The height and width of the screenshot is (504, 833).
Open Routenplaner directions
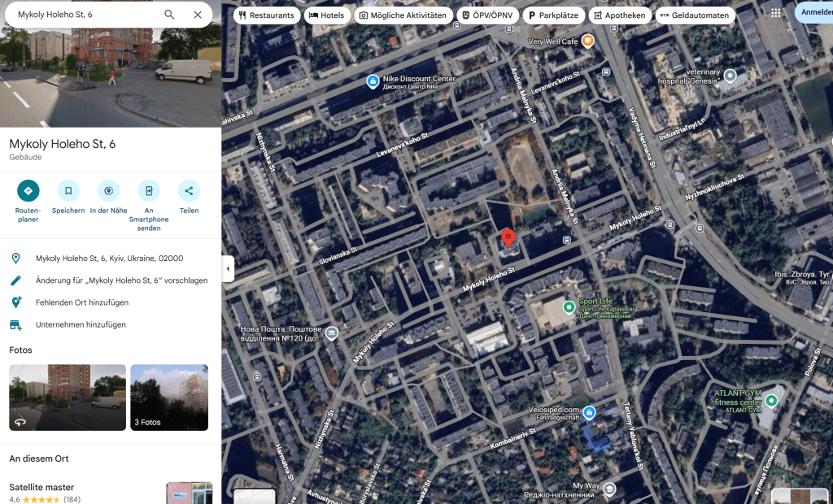pos(28,191)
